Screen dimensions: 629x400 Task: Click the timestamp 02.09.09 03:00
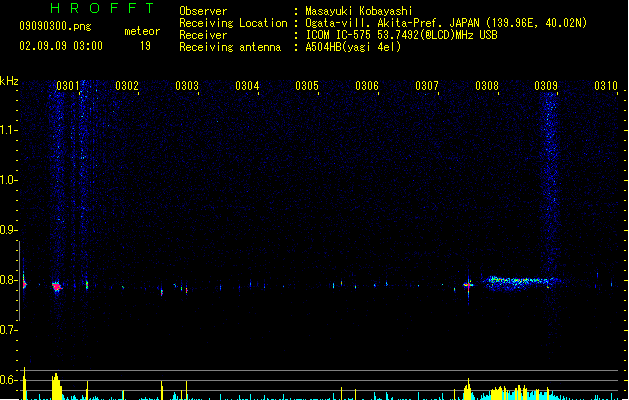61,46
